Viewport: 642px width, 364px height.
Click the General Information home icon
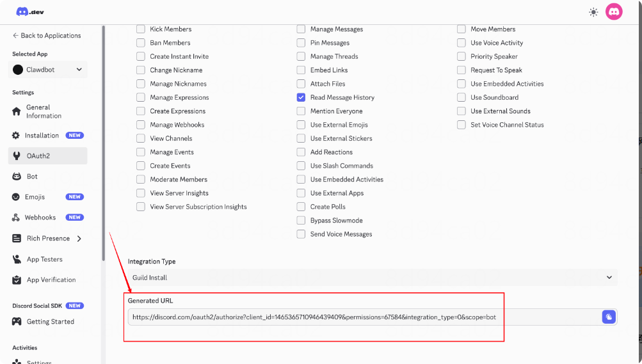[17, 111]
